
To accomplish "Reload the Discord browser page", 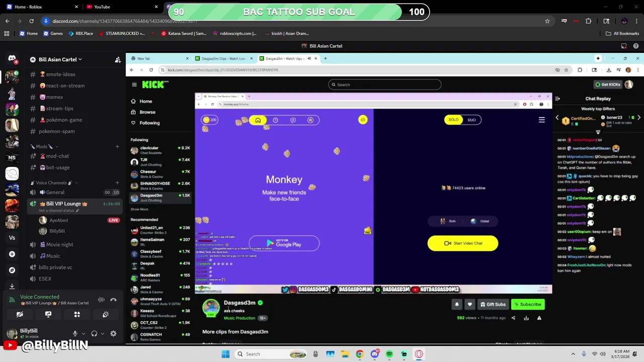I will [31, 21].
